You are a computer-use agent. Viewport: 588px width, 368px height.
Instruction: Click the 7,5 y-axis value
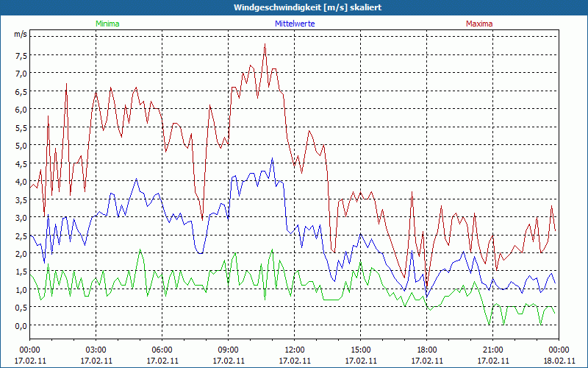point(21,56)
